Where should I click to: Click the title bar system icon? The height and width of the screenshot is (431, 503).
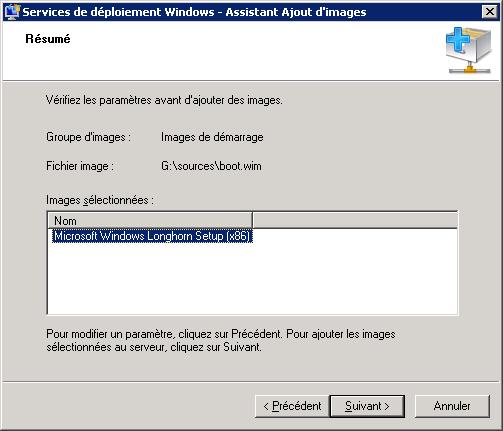12,12
